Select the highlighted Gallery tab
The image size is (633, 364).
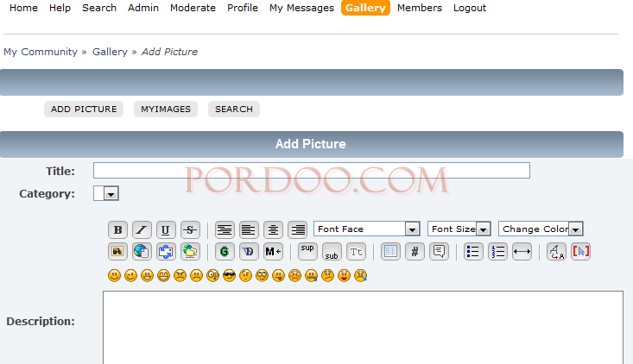coord(366,8)
